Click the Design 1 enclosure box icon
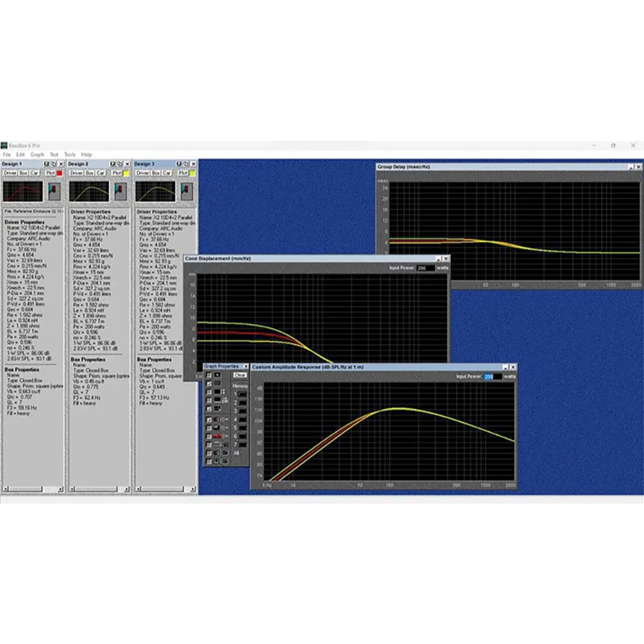The image size is (644, 644). [54, 191]
